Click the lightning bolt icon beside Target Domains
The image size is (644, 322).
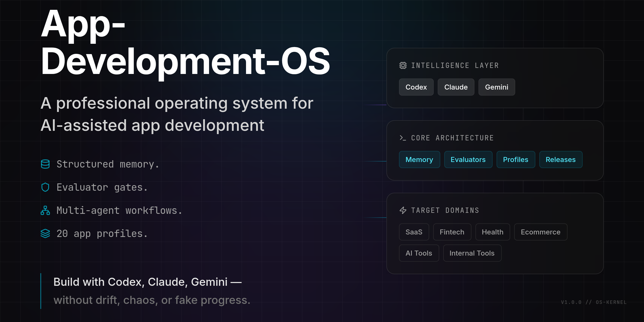pyautogui.click(x=403, y=210)
